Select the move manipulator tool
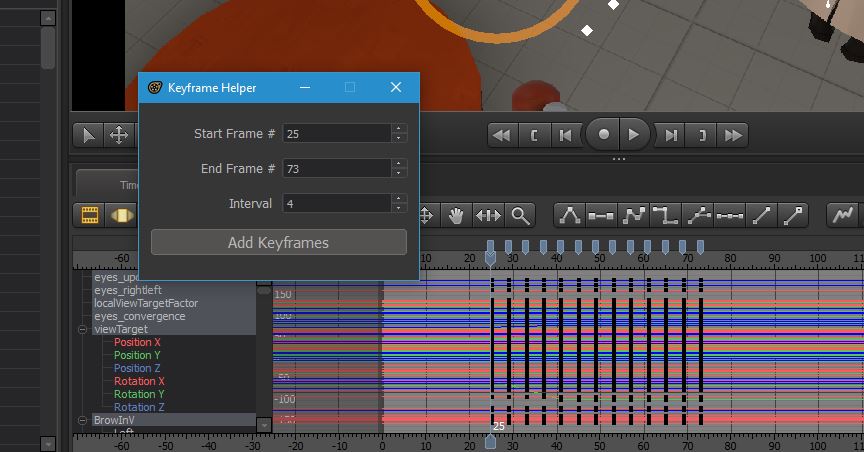864x452 pixels. [x=118, y=135]
